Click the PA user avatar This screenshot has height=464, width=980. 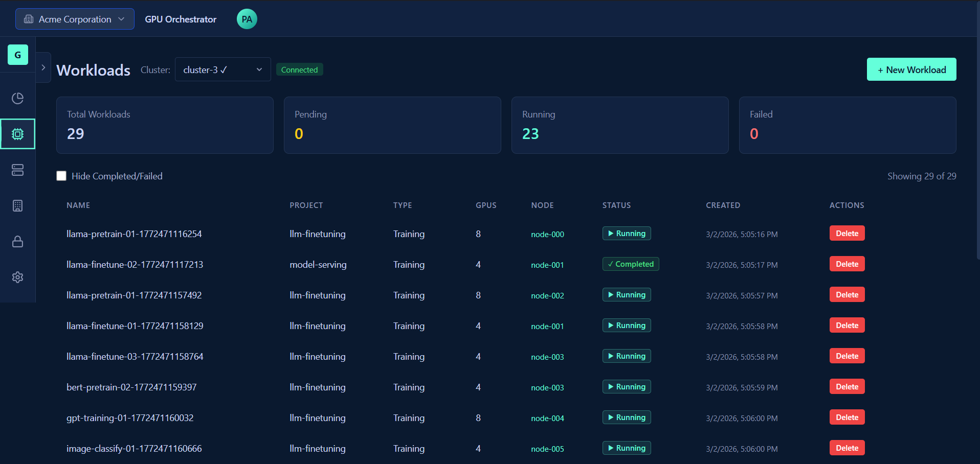(247, 19)
